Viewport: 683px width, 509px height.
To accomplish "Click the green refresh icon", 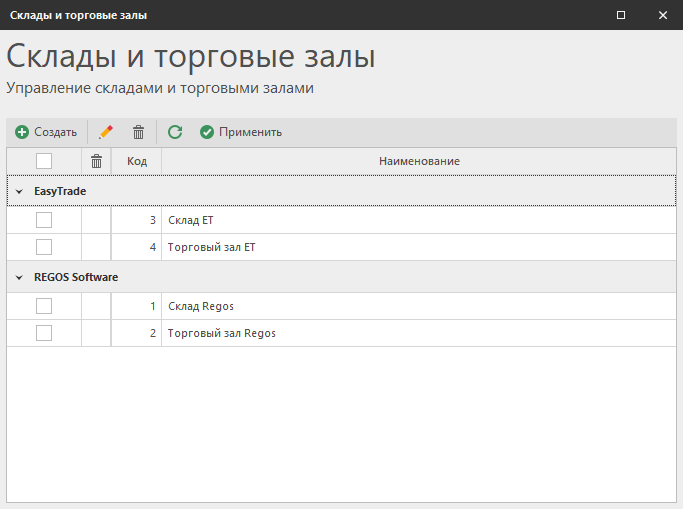I will coord(175,132).
